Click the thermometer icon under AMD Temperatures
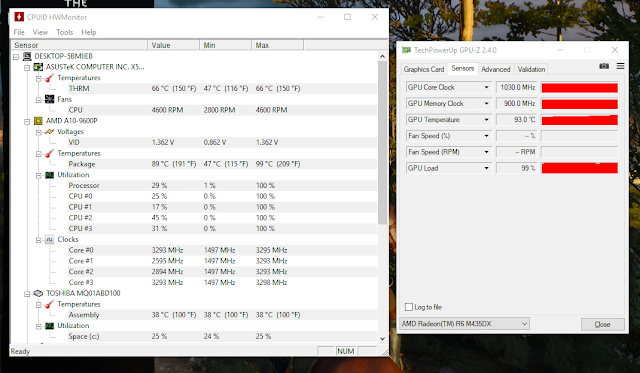640x373 pixels. 49,153
